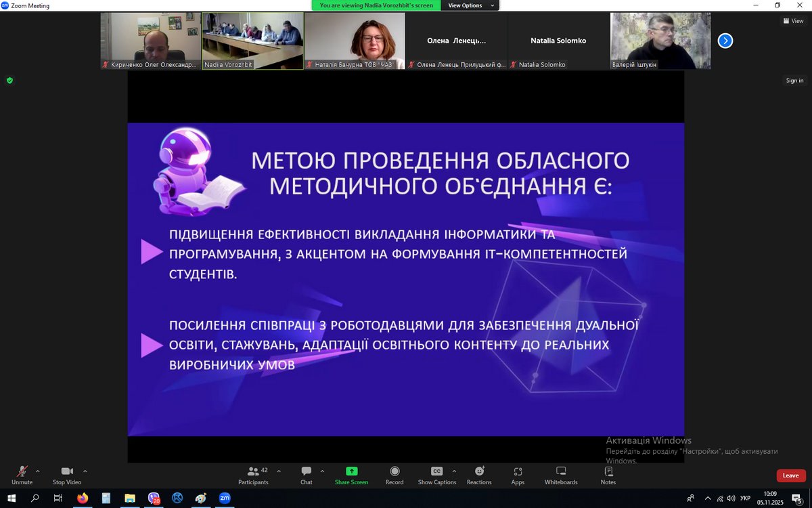Screen dimensions: 812x508
Task: Expand audio options arrow next to Unmute
Action: pyautogui.click(x=37, y=471)
